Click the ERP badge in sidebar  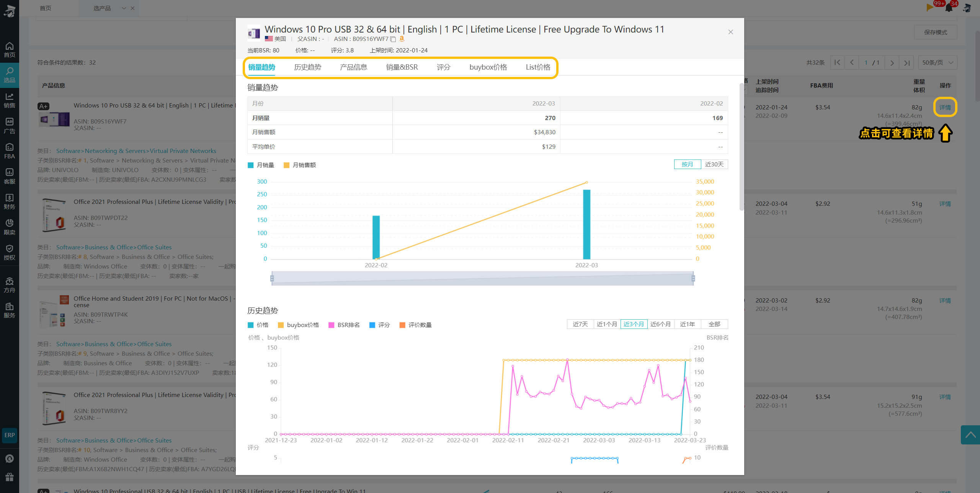[x=10, y=435]
